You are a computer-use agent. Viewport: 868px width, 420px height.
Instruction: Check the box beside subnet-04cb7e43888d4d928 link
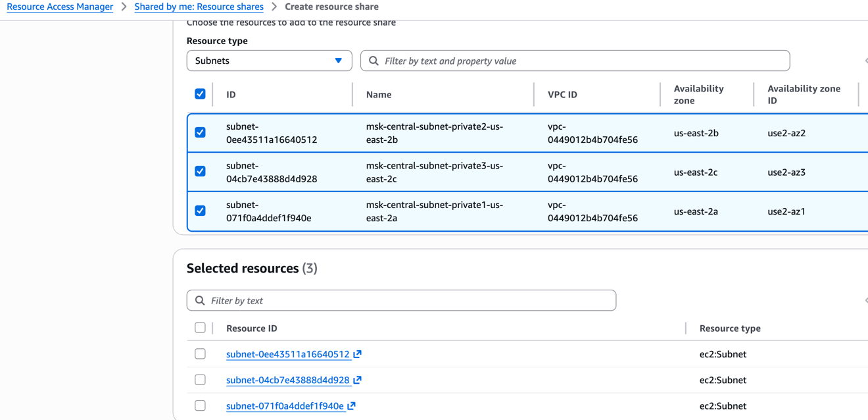200,380
